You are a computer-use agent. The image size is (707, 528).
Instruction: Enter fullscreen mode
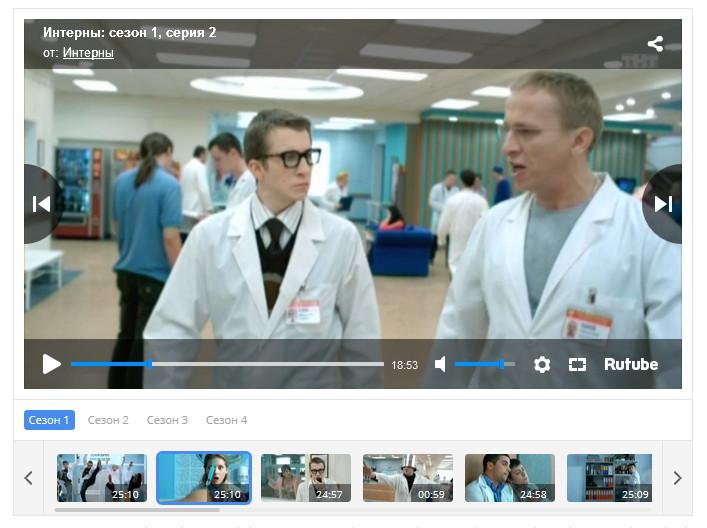(x=577, y=365)
